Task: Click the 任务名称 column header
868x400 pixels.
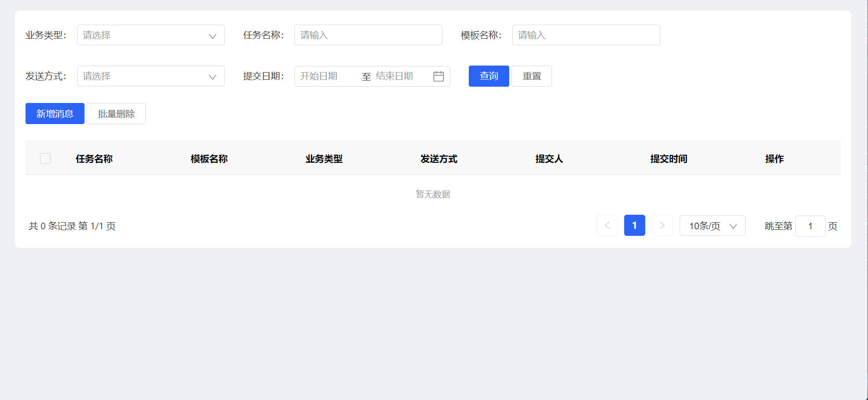Action: pyautogui.click(x=94, y=159)
